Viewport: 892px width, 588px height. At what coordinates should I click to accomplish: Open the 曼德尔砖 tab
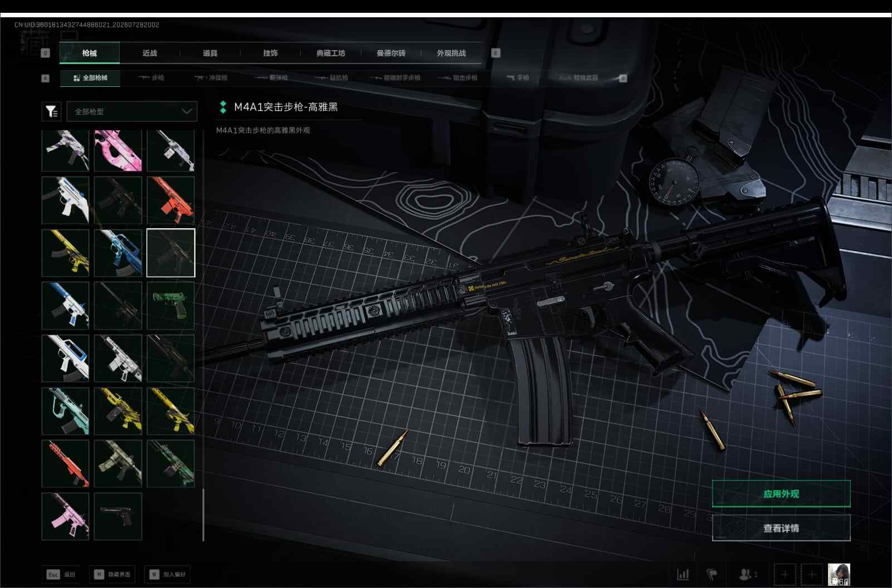coord(391,53)
